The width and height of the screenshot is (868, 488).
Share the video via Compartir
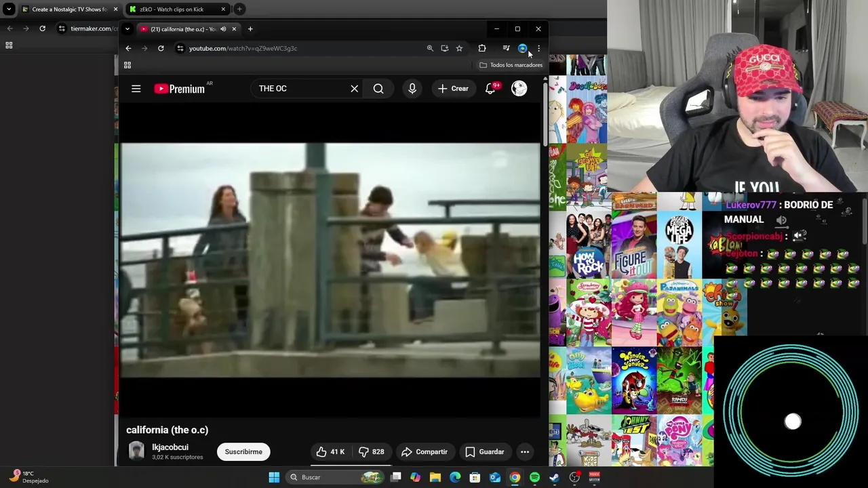click(425, 452)
